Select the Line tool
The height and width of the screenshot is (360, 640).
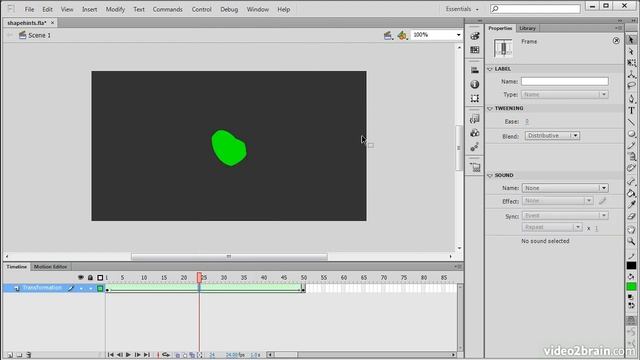click(x=631, y=122)
